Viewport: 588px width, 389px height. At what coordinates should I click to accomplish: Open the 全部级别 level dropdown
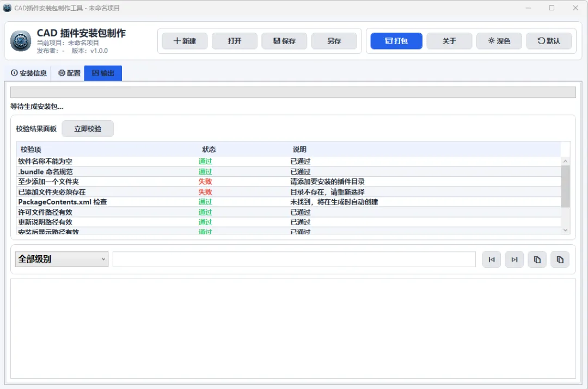[62, 259]
